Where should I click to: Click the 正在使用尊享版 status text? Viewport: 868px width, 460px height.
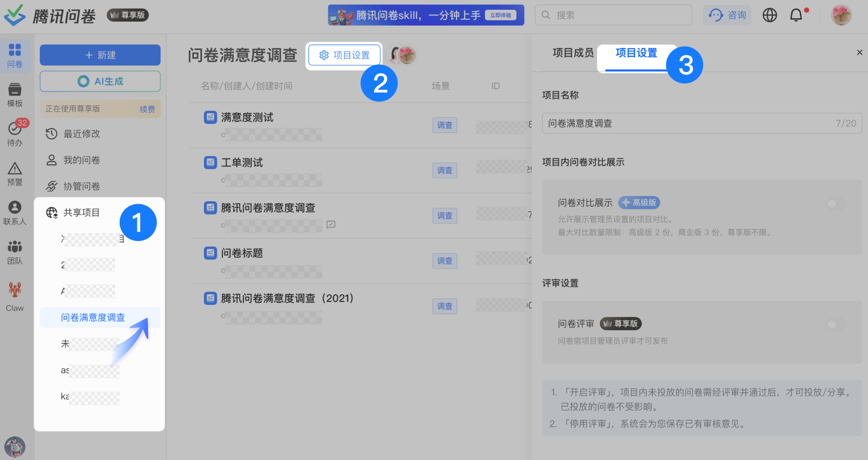[73, 109]
